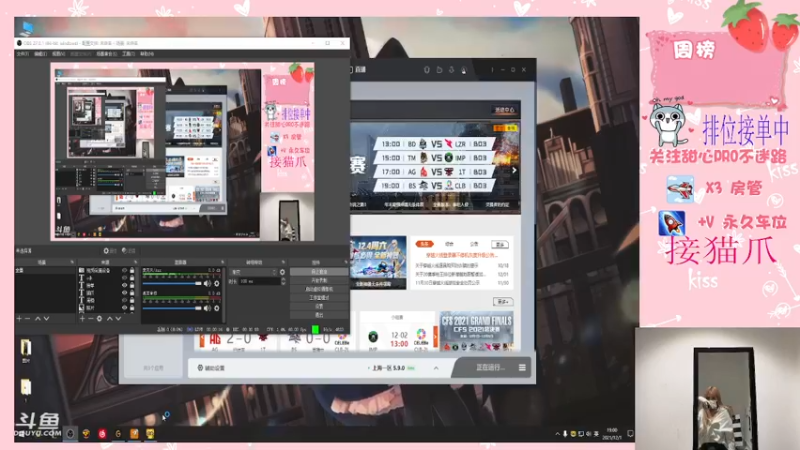Screen dimensions: 800x450
Task: Click first mixer channel volume slider
Action: pyautogui.click(x=172, y=283)
